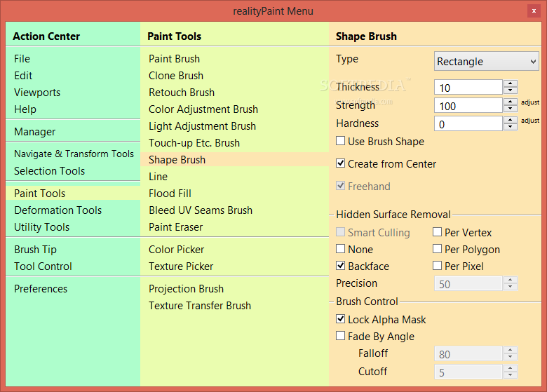Enable Per Pixel checkbox
The height and width of the screenshot is (392, 547).
point(437,266)
